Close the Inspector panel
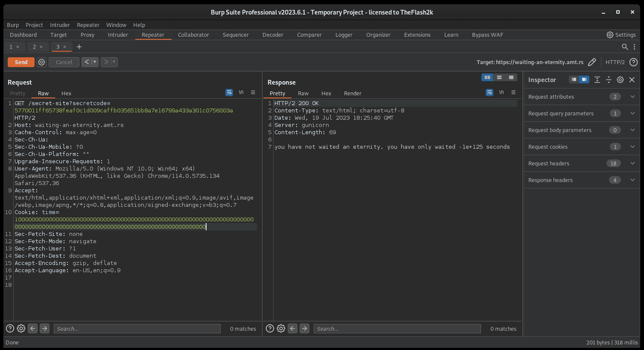 point(632,79)
